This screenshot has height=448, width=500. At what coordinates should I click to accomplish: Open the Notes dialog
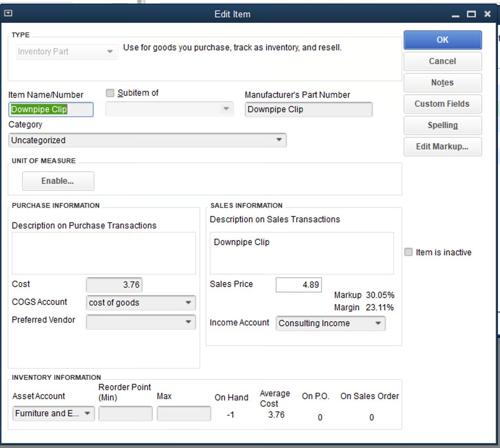(443, 83)
